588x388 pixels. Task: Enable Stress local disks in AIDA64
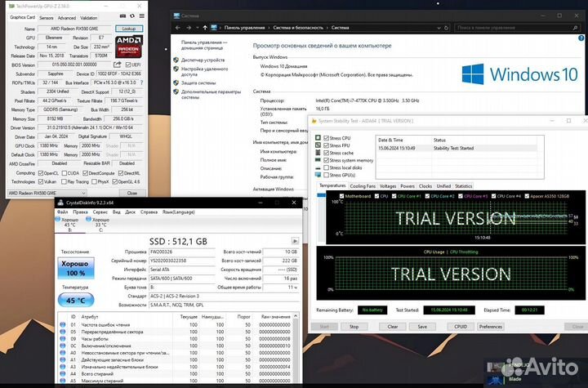(326, 167)
